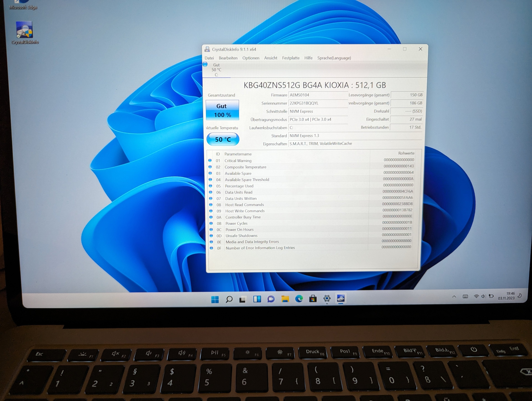Expand hidden tray icons chevron

point(454,297)
